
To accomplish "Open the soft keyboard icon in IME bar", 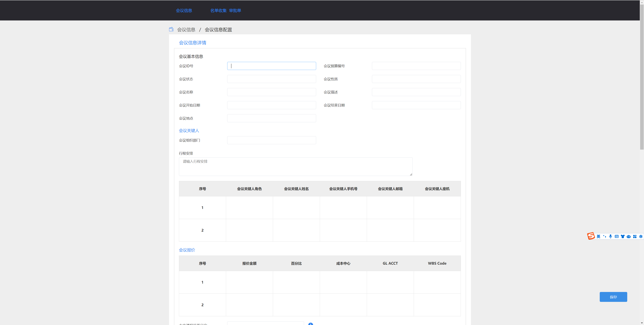I will 616,236.
